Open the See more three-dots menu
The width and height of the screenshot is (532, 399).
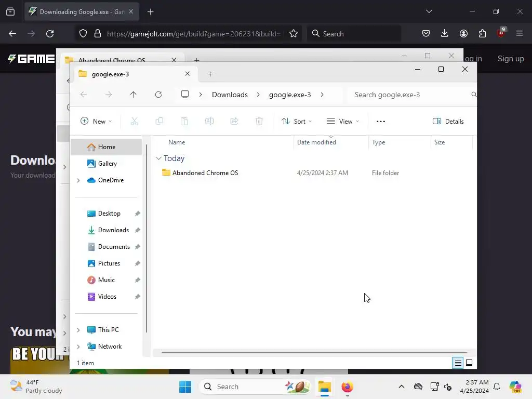[381, 122]
